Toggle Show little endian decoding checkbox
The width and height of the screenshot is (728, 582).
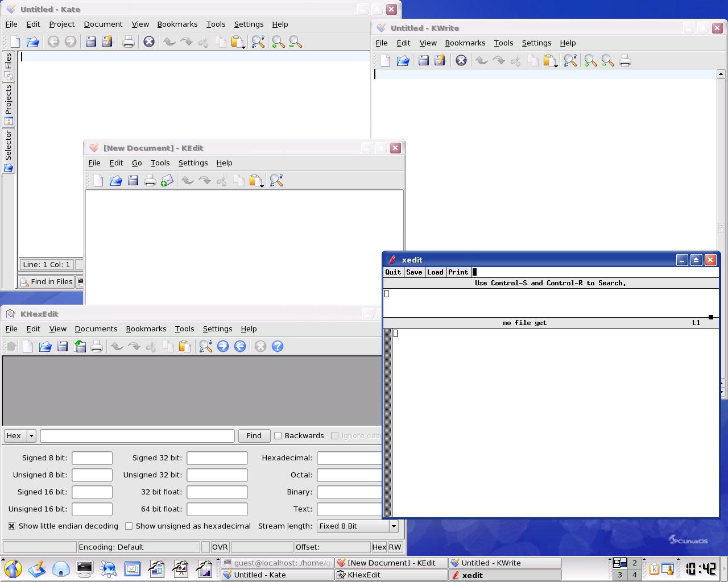pos(11,526)
